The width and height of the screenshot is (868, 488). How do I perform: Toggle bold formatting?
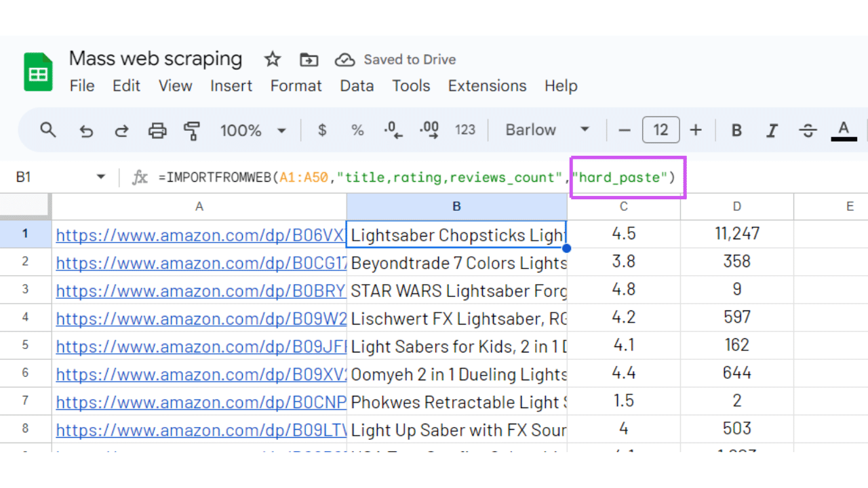(x=736, y=130)
